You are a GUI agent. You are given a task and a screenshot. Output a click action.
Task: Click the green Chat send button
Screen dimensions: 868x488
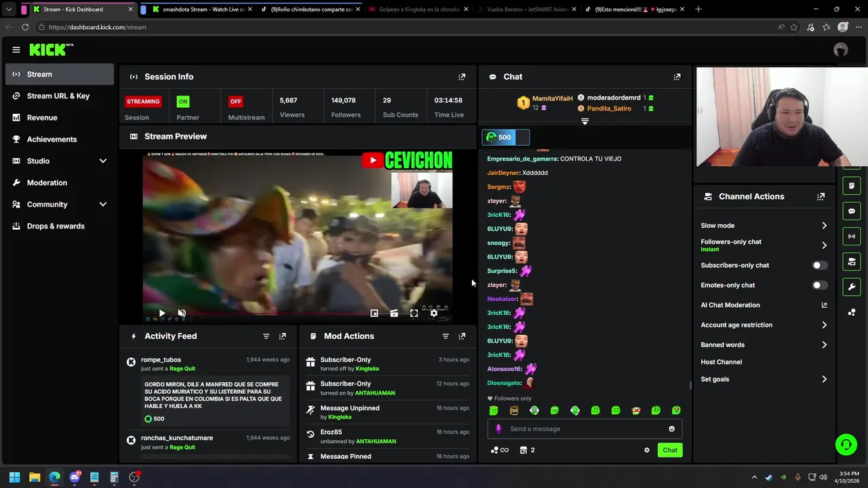pyautogui.click(x=670, y=450)
